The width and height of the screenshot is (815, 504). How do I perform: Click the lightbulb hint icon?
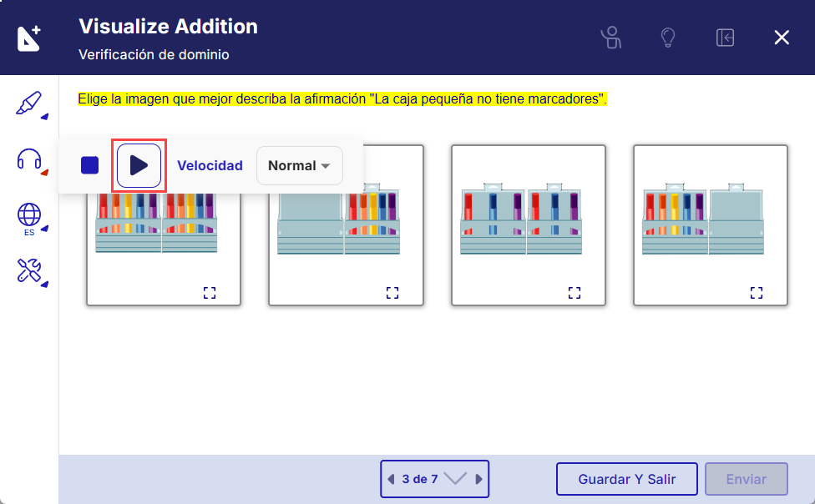coord(667,38)
